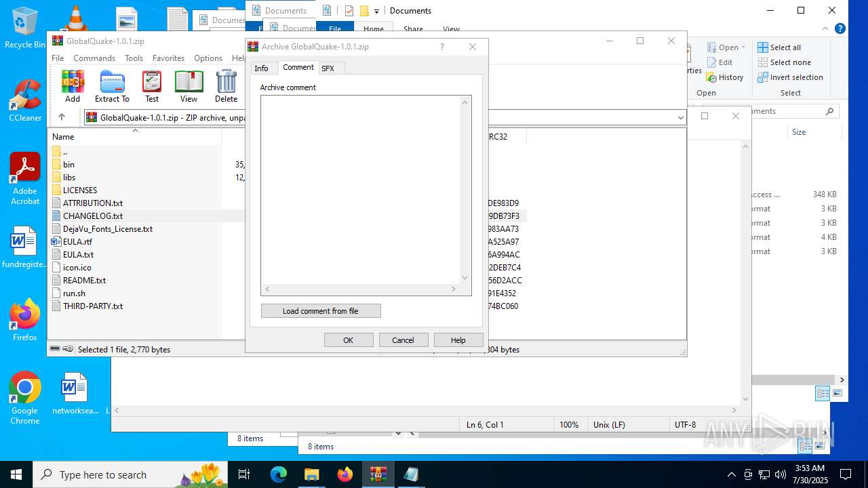Open Explorer View ribbon tab

tap(451, 29)
